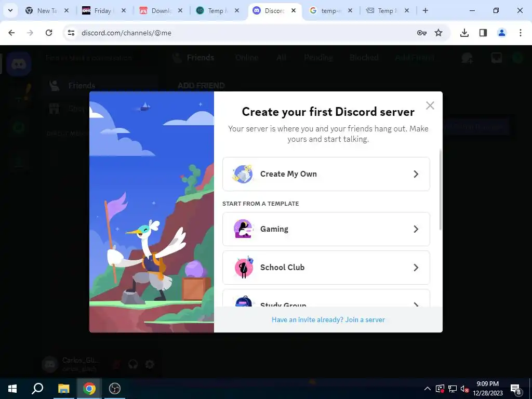Close the Create your first Discord server dialog
Image resolution: width=532 pixels, height=399 pixels.
(430, 105)
